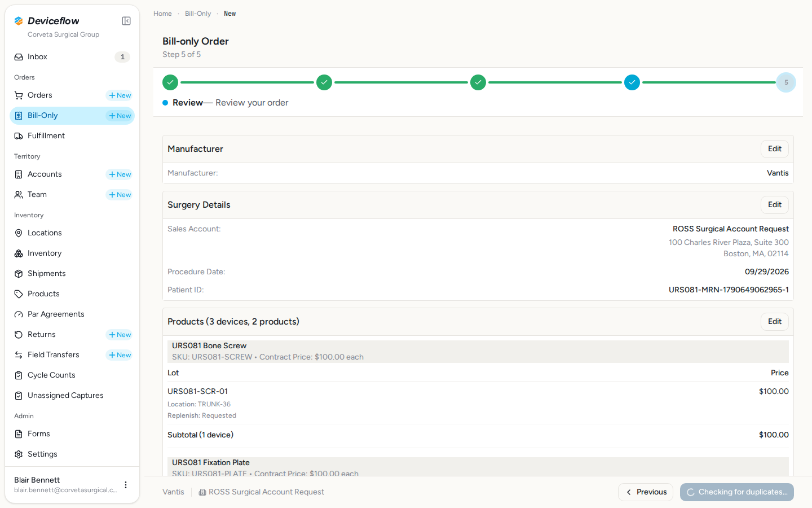The width and height of the screenshot is (812, 508).
Task: Click the Bill-Only breadcrumb link
Action: point(198,14)
